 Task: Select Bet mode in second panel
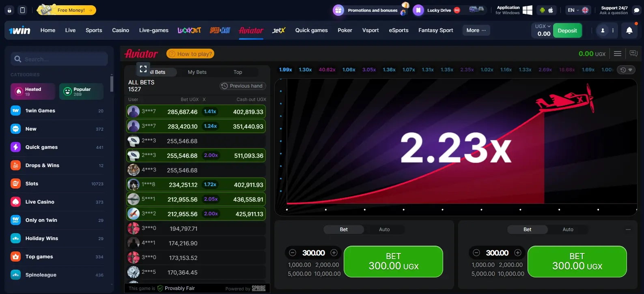point(528,230)
